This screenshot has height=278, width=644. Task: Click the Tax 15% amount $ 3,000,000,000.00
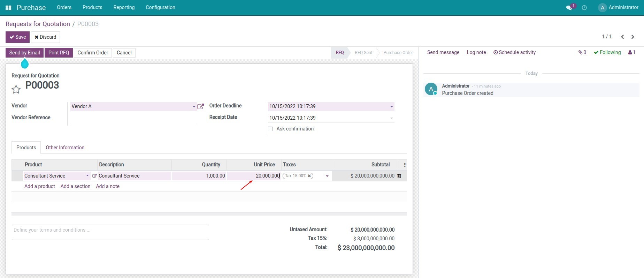[374, 239]
